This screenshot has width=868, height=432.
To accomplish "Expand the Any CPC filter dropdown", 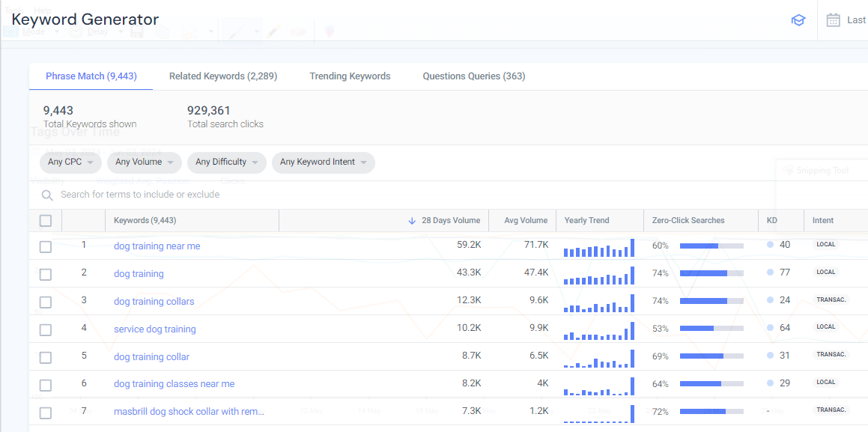I will coord(70,162).
